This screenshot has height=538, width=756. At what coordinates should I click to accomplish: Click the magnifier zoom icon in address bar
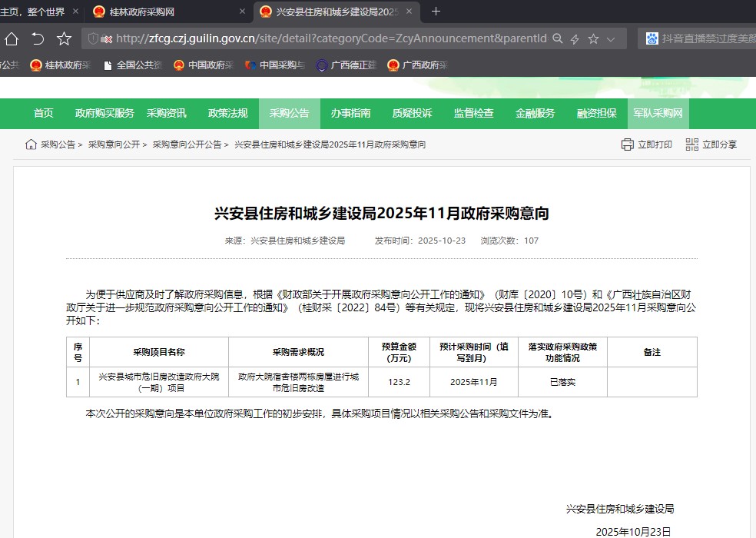click(x=558, y=38)
